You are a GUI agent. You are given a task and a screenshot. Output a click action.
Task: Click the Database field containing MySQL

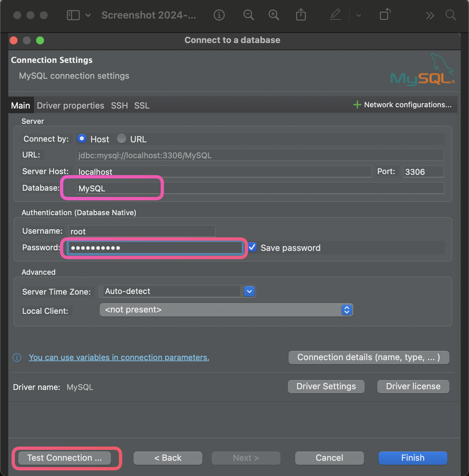260,188
